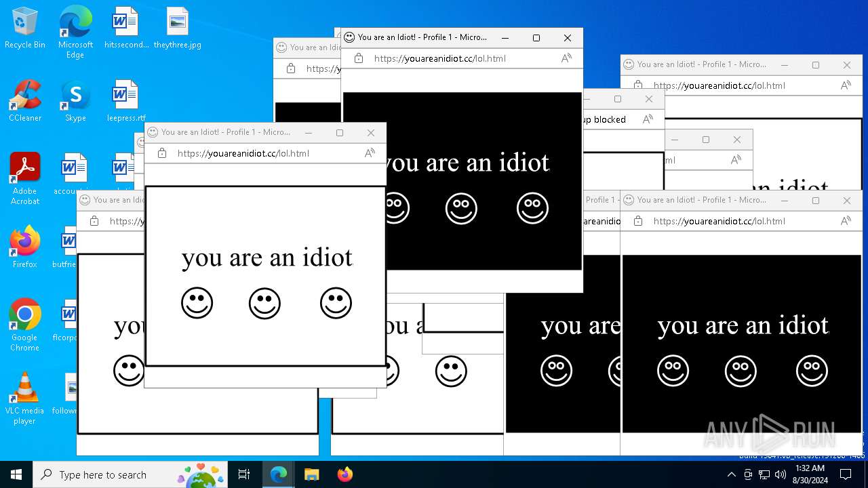Viewport: 868px width, 488px height.
Task: Open the notification center icon
Action: pos(846,474)
